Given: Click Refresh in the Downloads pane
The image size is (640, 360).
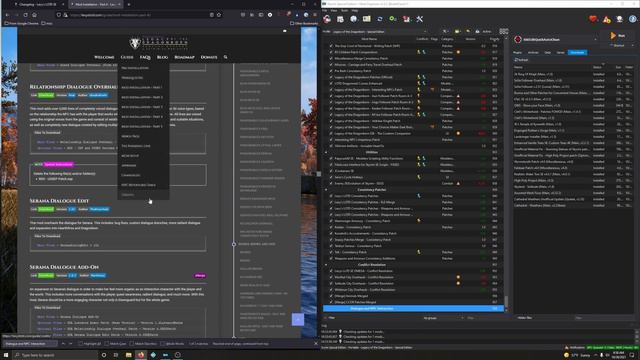Looking at the screenshot, I should click(521, 60).
